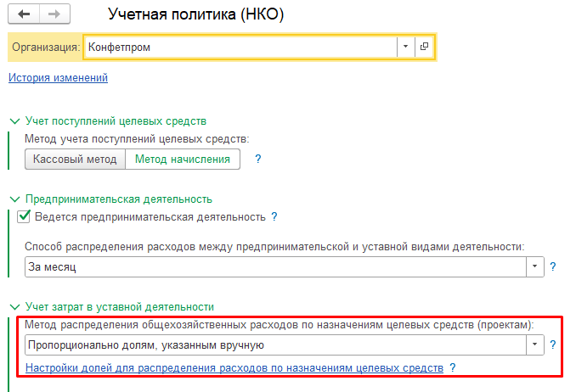The width and height of the screenshot is (576, 392).
Task: Select Кассовый метод option
Action: pyautogui.click(x=75, y=160)
